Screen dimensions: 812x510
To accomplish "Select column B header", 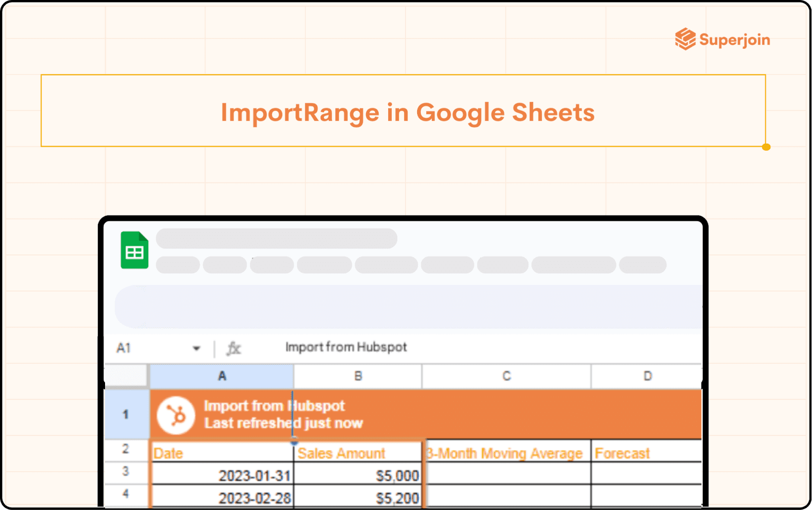I will click(358, 376).
